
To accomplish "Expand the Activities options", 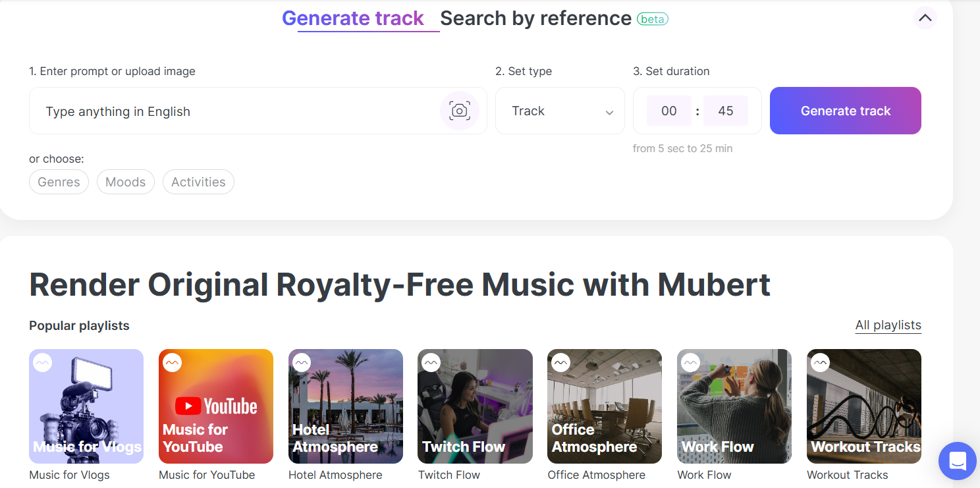I will coord(198,182).
